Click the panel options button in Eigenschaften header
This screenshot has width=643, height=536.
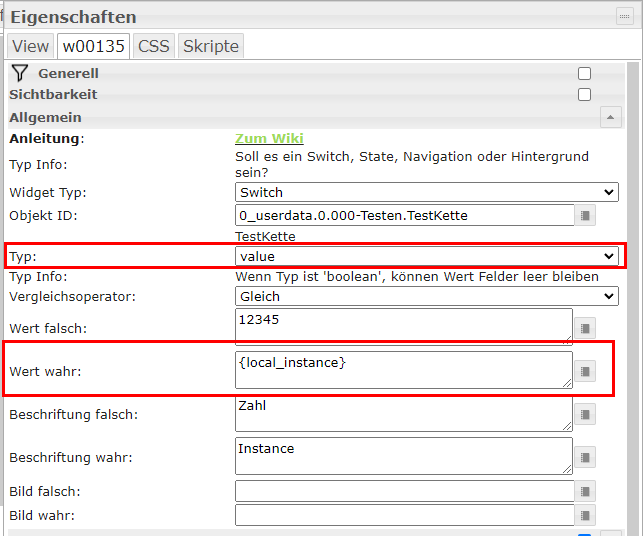(x=624, y=16)
